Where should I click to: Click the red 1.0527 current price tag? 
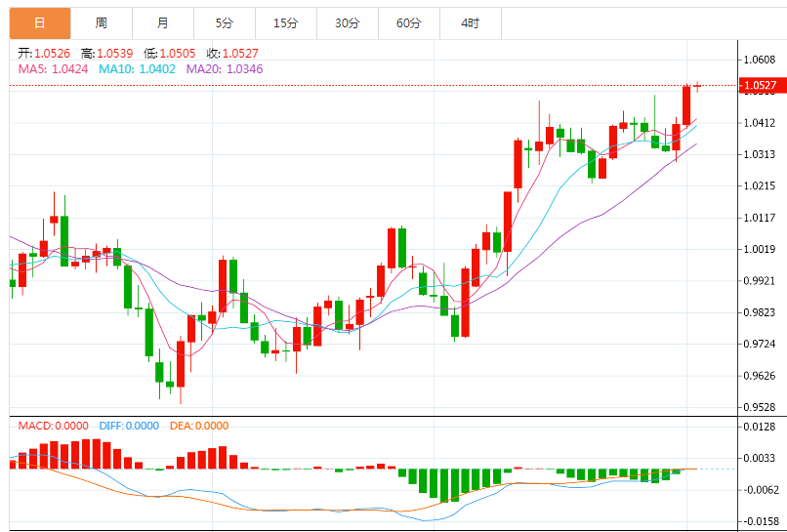point(761,85)
